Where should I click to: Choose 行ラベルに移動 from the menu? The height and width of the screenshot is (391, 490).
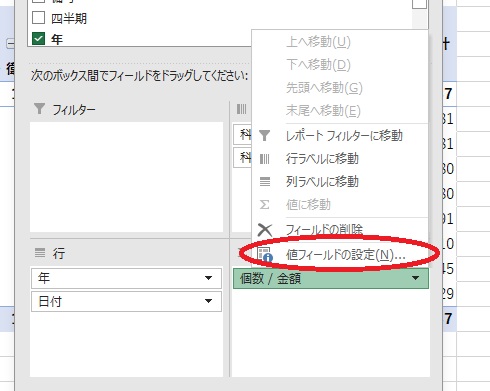[340, 159]
